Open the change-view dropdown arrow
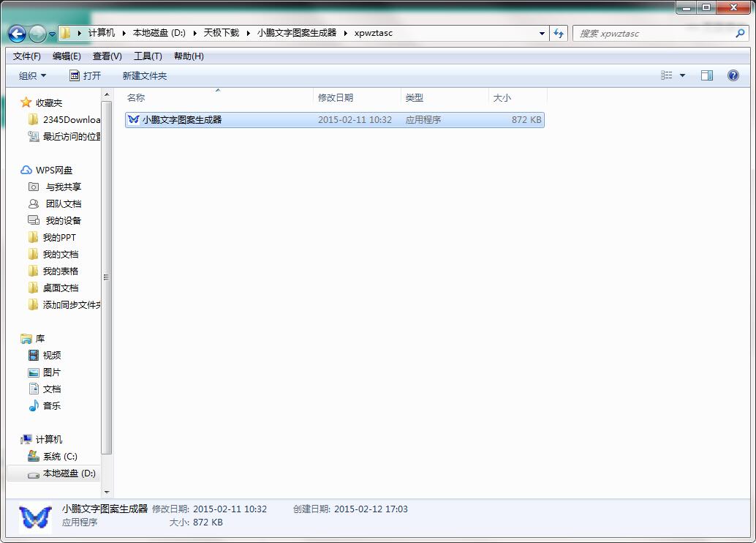756x543 pixels. [681, 75]
